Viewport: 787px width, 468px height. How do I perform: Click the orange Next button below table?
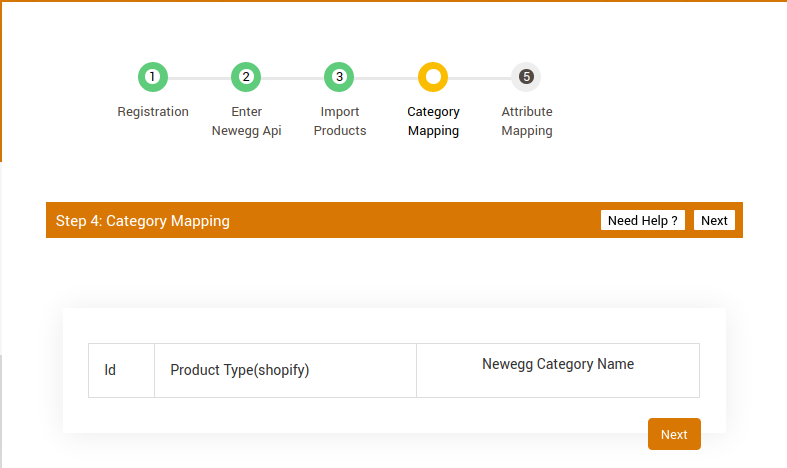pyautogui.click(x=674, y=434)
